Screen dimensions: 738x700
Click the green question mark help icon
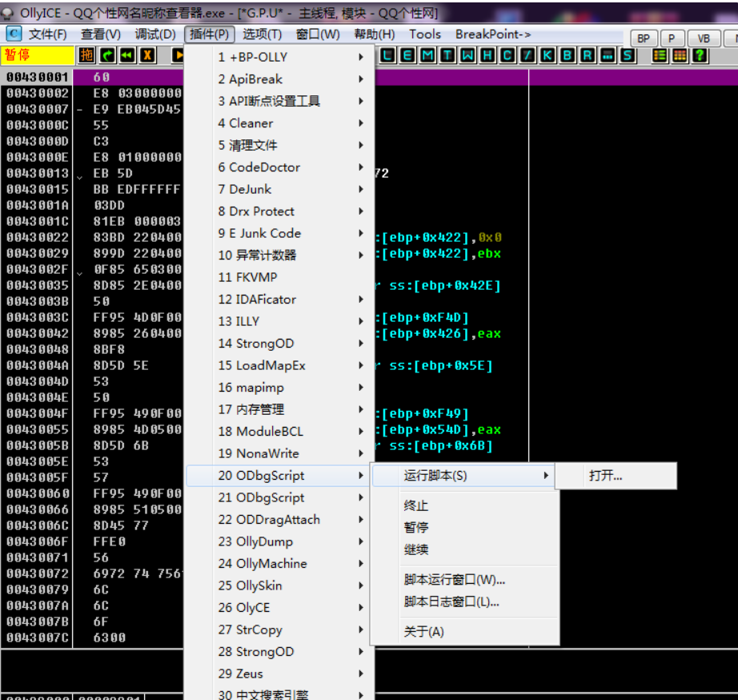point(700,55)
